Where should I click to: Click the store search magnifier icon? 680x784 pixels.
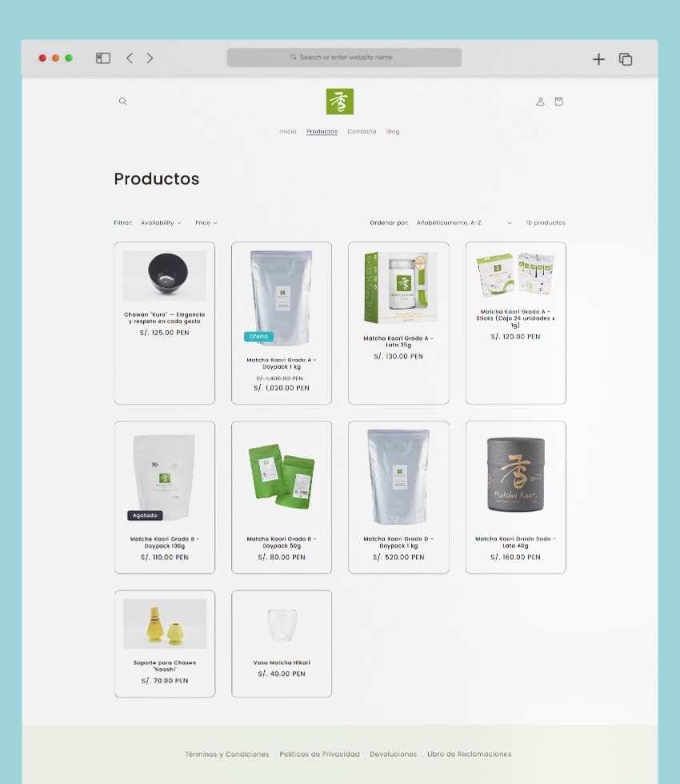pos(122,102)
